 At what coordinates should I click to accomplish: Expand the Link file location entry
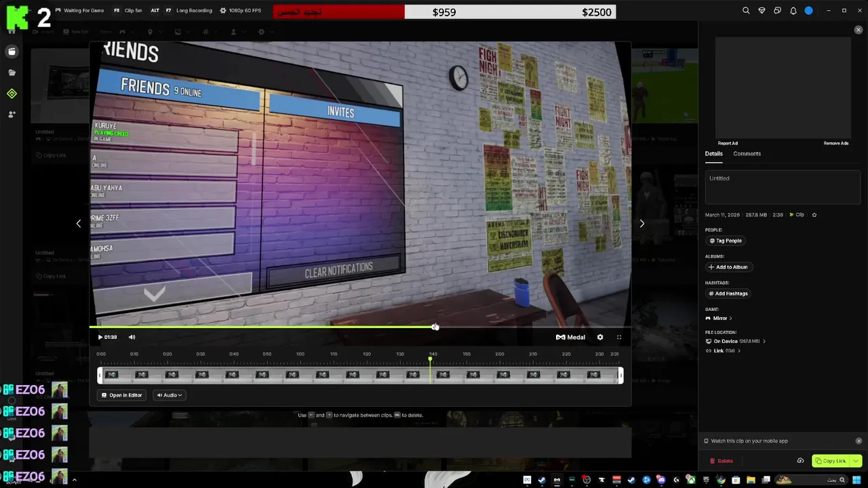(723, 350)
